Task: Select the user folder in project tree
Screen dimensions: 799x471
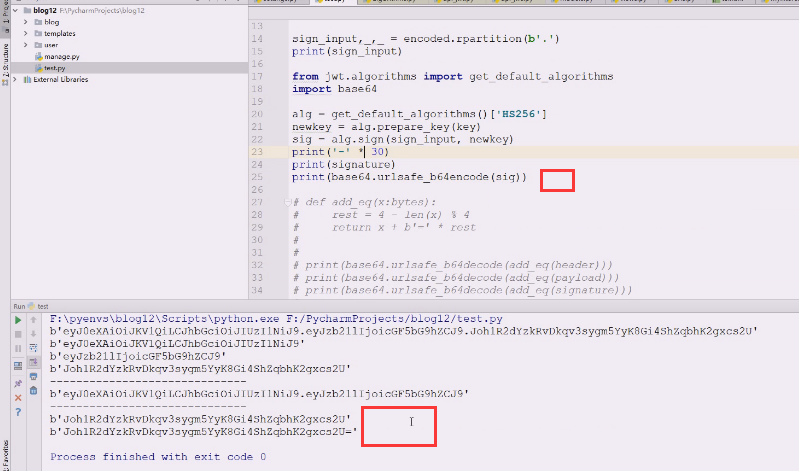Action: click(x=51, y=45)
